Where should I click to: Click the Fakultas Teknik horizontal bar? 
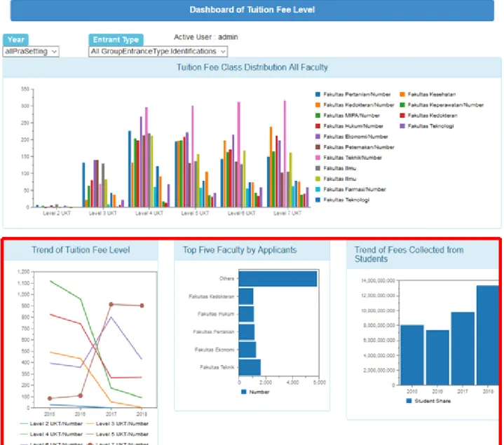pos(250,367)
